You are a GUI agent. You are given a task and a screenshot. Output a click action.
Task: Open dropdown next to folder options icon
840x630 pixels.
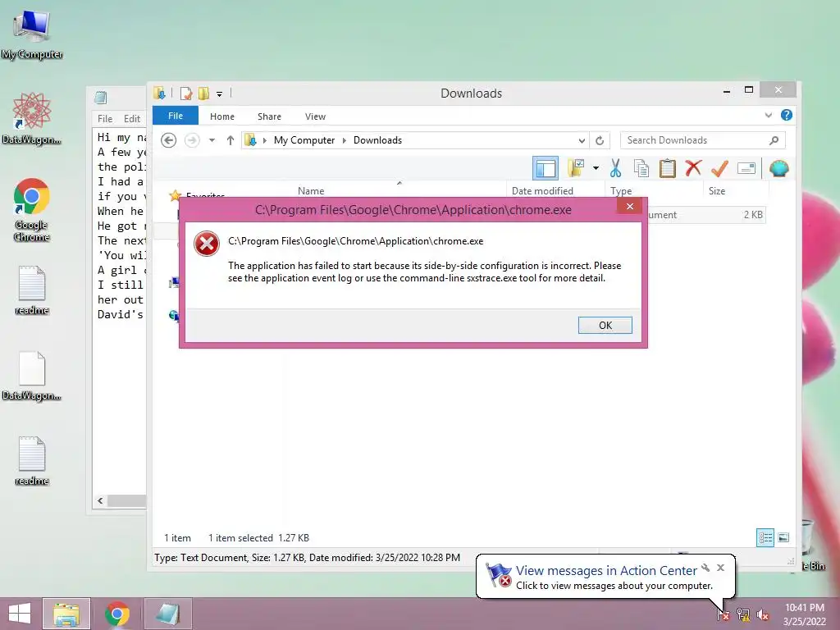(596, 168)
